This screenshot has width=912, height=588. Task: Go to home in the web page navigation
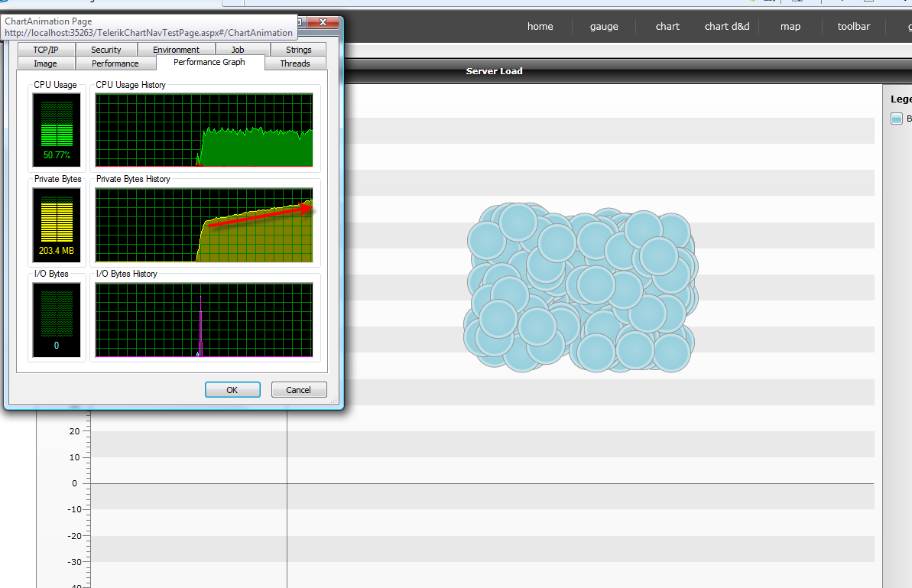(540, 26)
